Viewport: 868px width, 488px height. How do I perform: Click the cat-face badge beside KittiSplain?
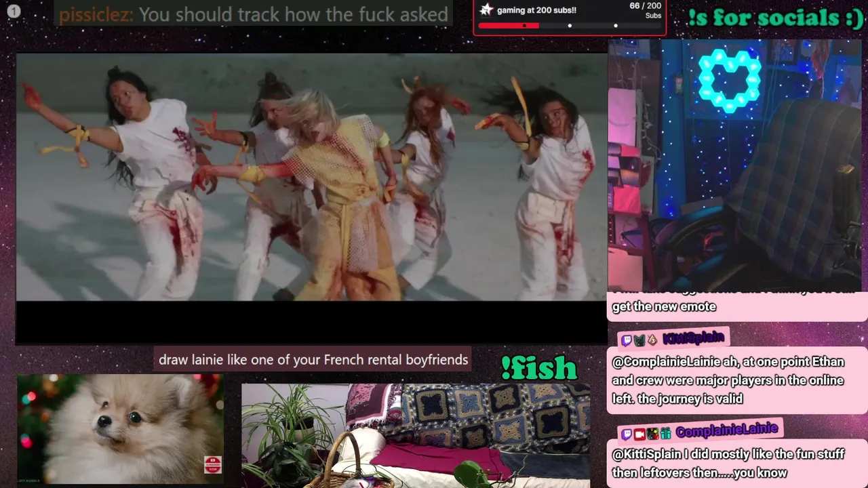coord(639,340)
